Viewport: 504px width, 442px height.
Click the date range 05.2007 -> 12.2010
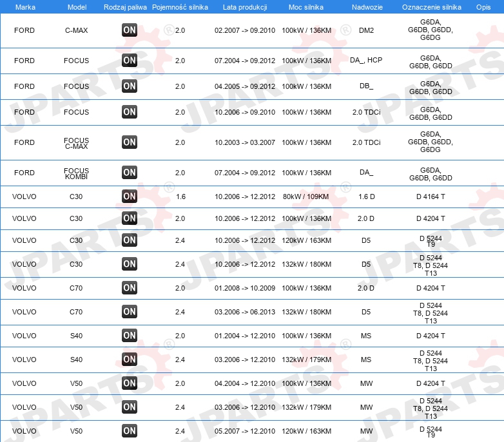(x=245, y=431)
